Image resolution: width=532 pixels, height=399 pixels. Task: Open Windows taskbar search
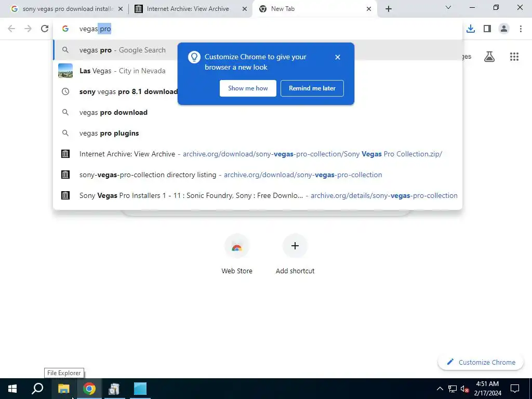pos(37,389)
